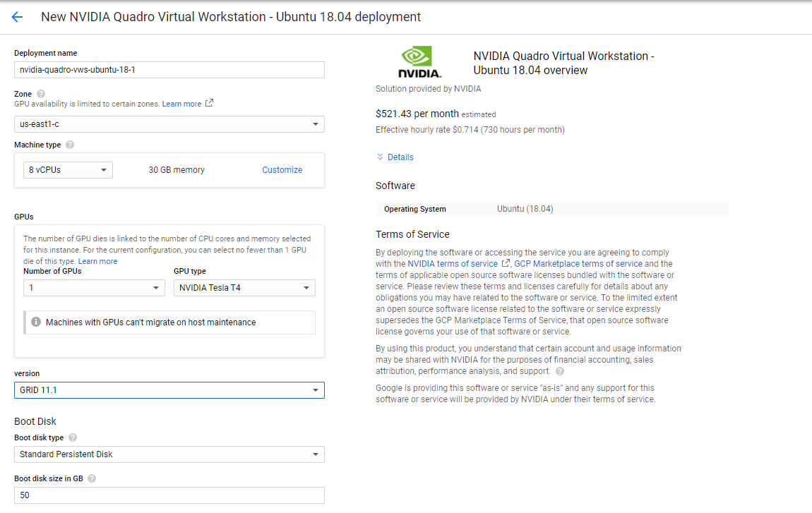The width and height of the screenshot is (812, 513).
Task: Go back using the blue arrow
Action: (x=17, y=17)
